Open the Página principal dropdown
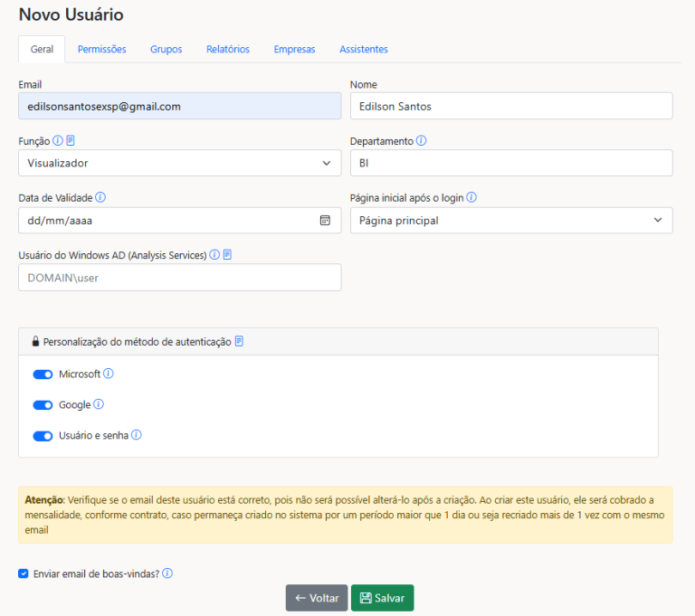Screen dimensions: 695x616 click(x=511, y=220)
